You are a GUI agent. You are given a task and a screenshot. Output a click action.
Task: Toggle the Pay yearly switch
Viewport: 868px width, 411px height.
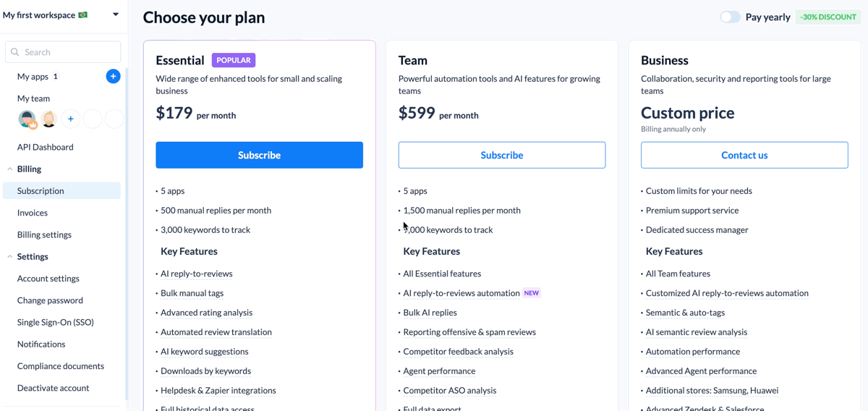[x=730, y=17]
